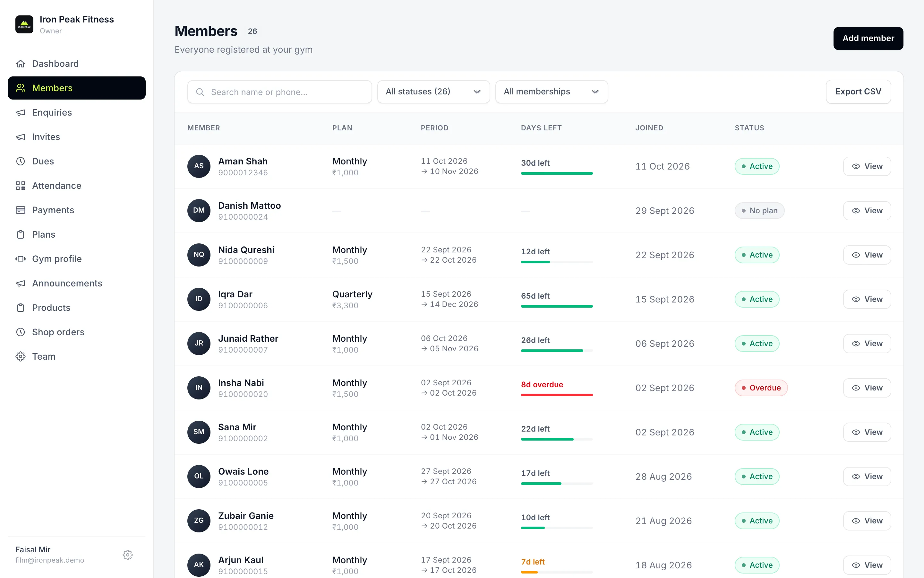Viewport: 924px width, 578px height.
Task: Click the Overdue status badge for Insha Nabi
Action: [x=761, y=388]
